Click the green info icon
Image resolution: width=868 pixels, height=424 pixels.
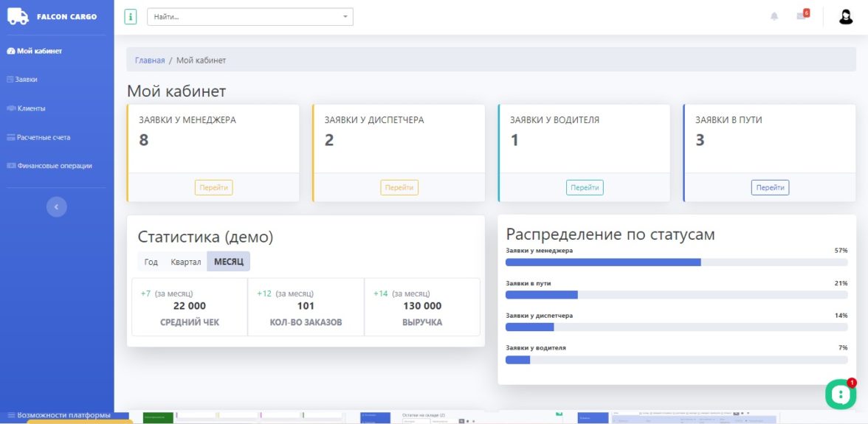click(131, 16)
